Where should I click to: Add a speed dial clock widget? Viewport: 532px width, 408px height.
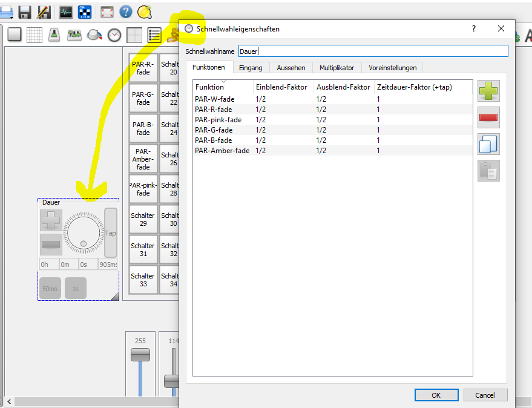(114, 35)
